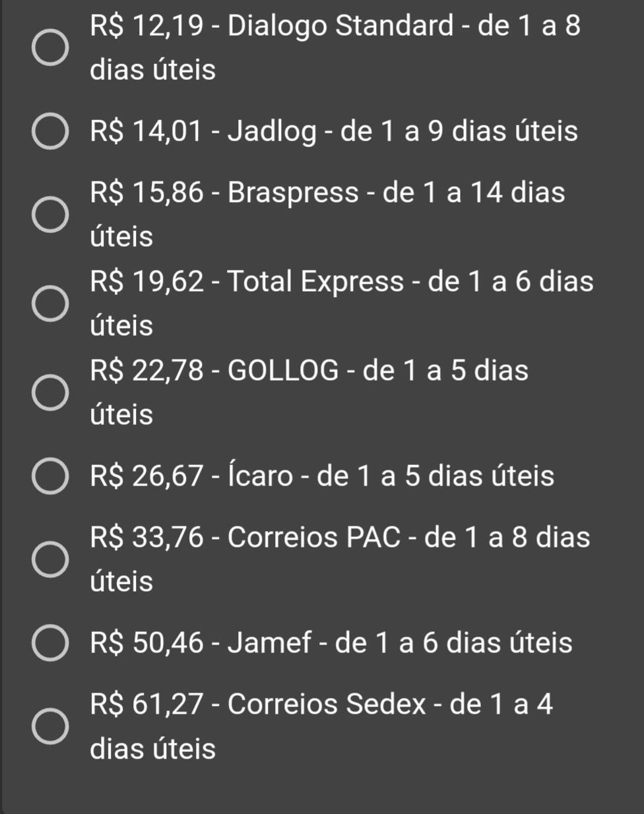Pick the Jamef R$ 50,46 radio circle
Image resolution: width=644 pixels, height=814 pixels.
50,642
